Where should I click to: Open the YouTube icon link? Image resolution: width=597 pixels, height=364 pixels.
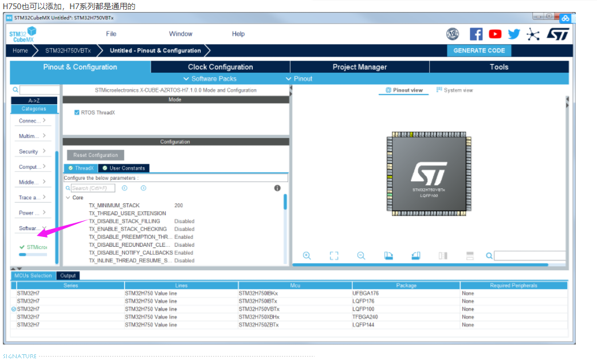pos(495,34)
